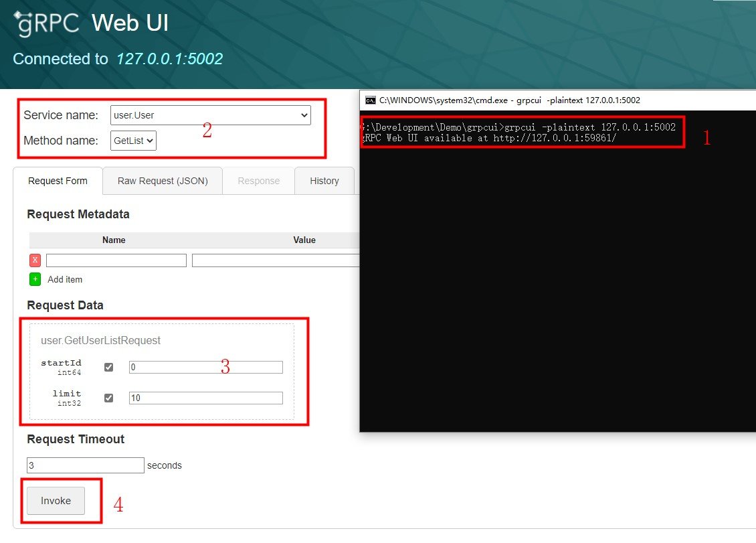756x543 pixels.
Task: Click the startId value input field
Action: point(206,368)
